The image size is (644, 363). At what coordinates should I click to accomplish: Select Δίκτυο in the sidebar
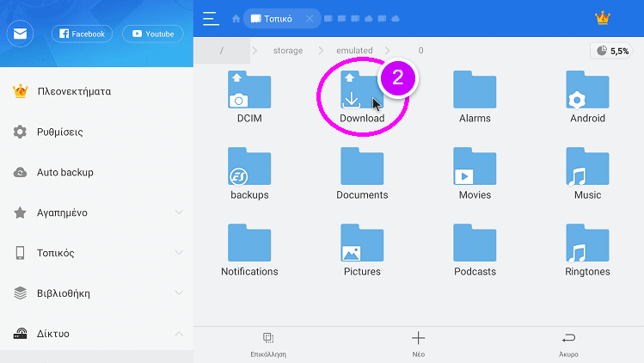pyautogui.click(x=53, y=334)
